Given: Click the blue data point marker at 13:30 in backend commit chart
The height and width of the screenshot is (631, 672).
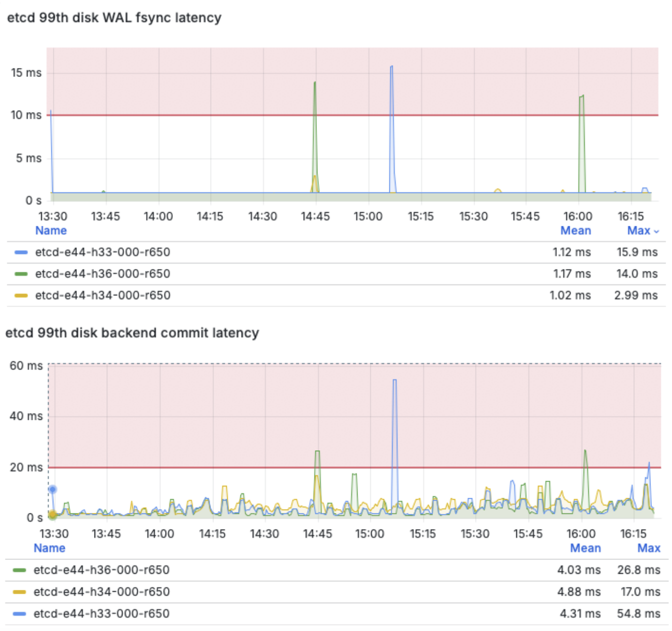Looking at the screenshot, I should point(52,489).
